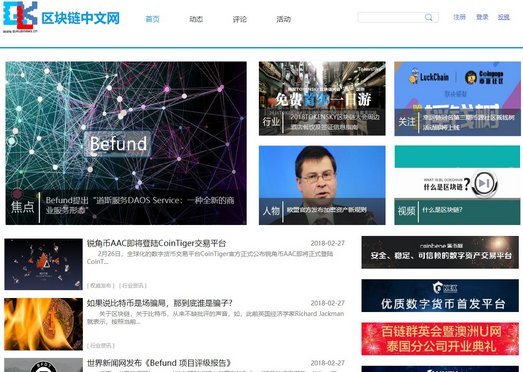Click the 区块链中文网 site logo
This screenshot has height=372, width=523.
pyautogui.click(x=61, y=17)
